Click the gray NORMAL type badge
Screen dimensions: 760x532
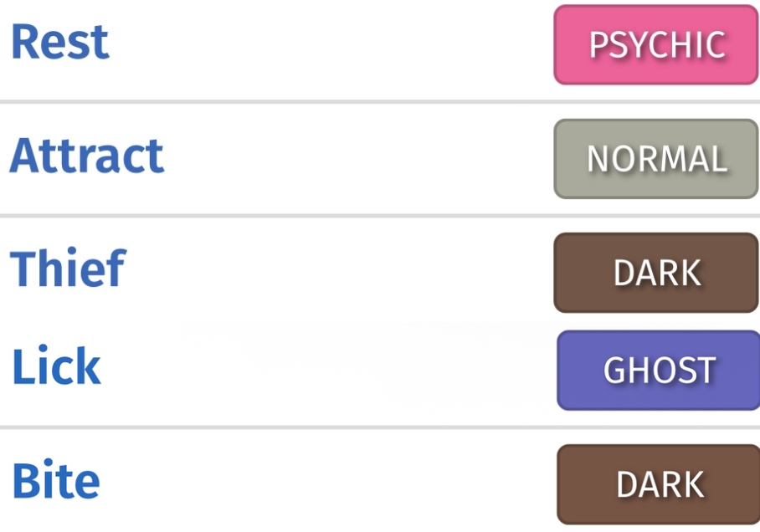(x=656, y=159)
